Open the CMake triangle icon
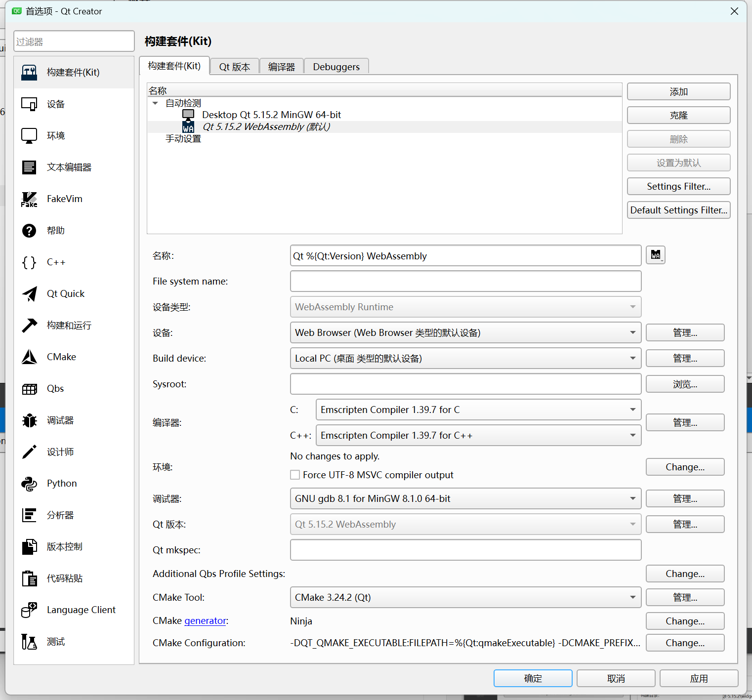The image size is (752, 700). click(29, 357)
